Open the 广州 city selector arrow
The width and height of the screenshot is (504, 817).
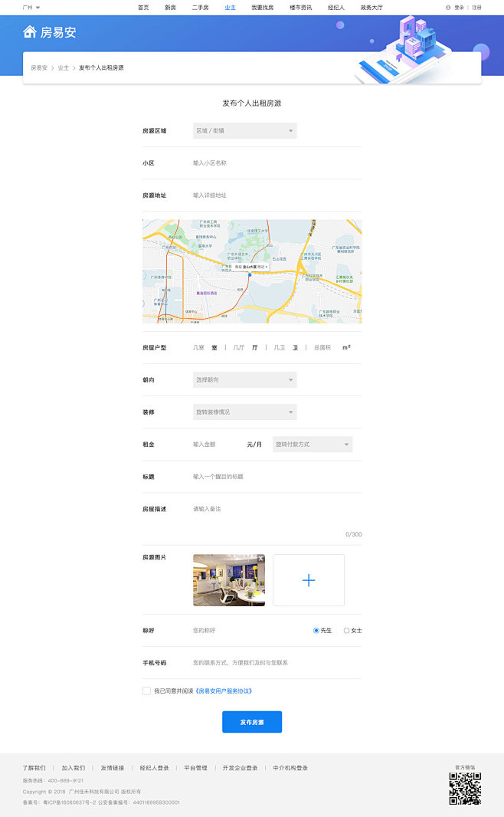pyautogui.click(x=38, y=7)
